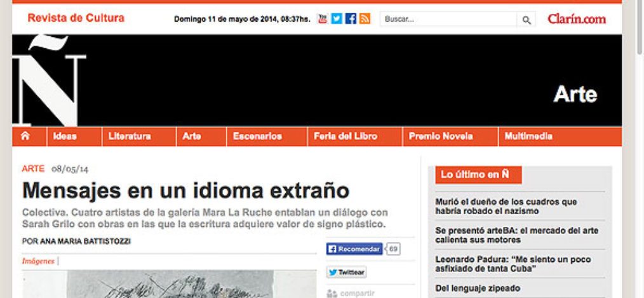
Task: Open the Literatura section tab
Action: (x=139, y=137)
